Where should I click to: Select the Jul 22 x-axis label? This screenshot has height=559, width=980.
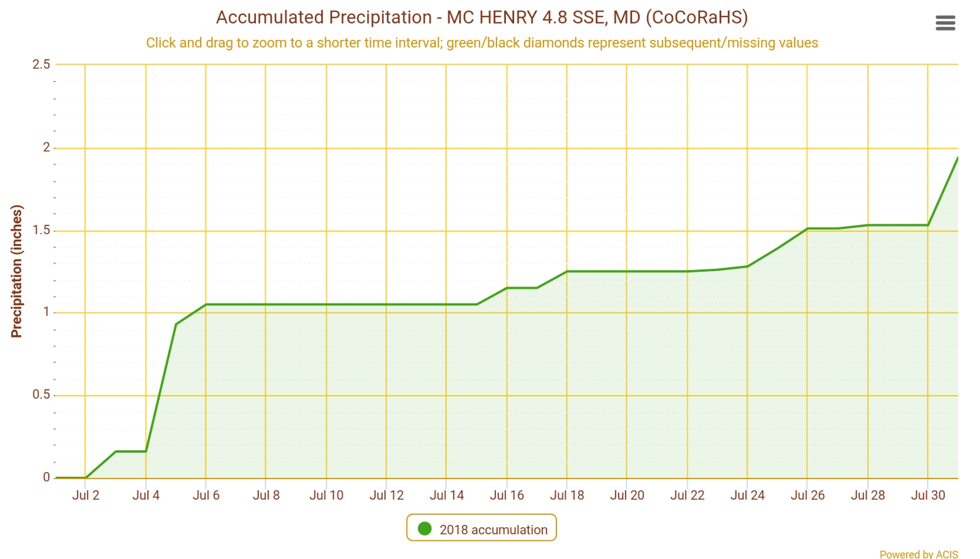[687, 496]
